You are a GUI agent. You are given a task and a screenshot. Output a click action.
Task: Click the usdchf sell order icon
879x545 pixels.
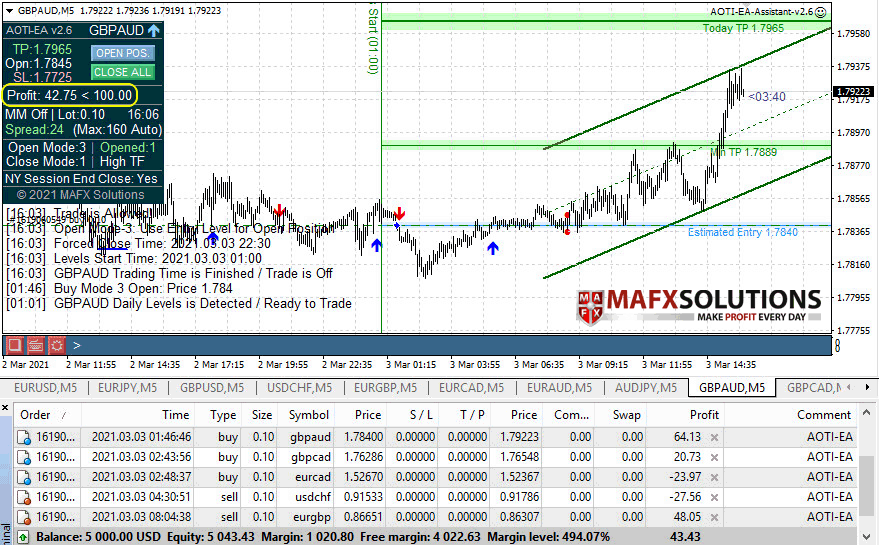click(24, 497)
